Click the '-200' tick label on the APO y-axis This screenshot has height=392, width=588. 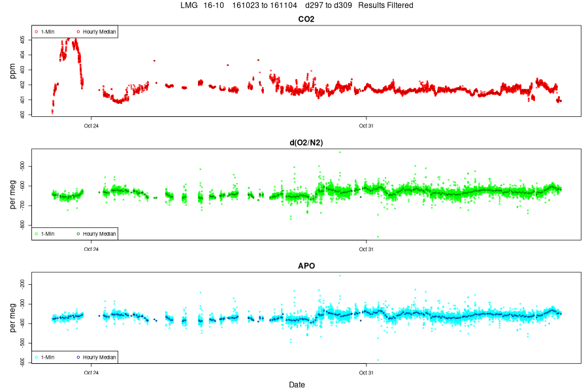click(x=23, y=284)
